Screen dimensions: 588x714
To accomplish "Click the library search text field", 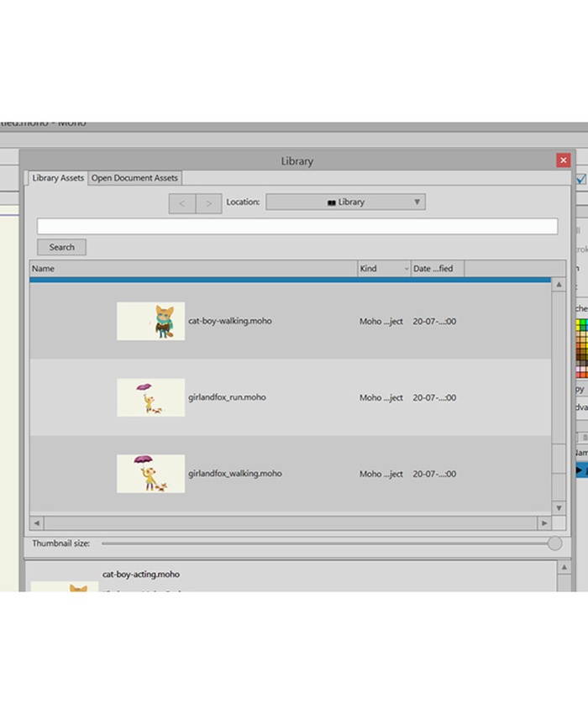I will (x=297, y=226).
